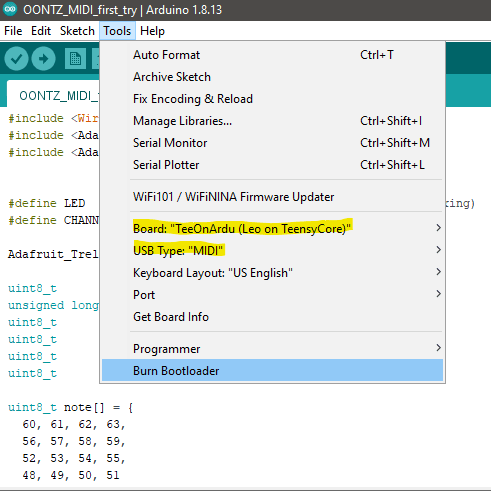This screenshot has height=491, width=491.
Task: Open the Edit menu
Action: [41, 31]
